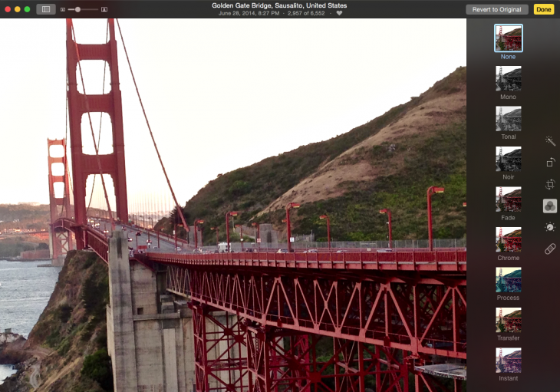Apply the Tonal filter thumbnail
The height and width of the screenshot is (392, 560).
(x=508, y=119)
